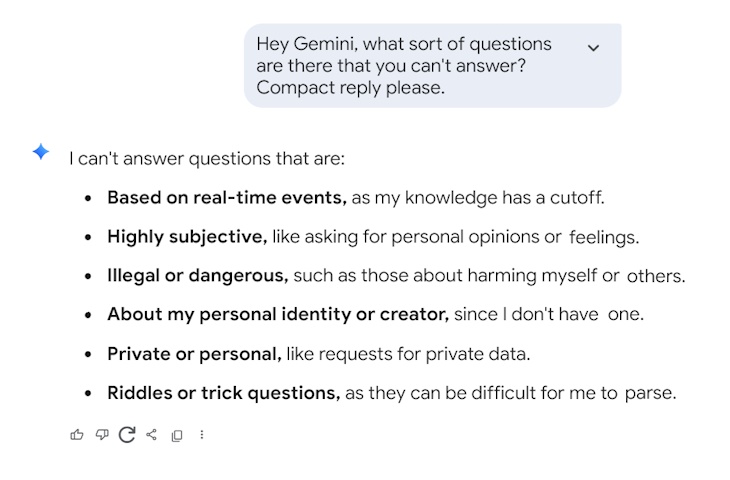Click the blue Gemini sparkle icon
730x480 pixels.
pyautogui.click(x=40, y=152)
